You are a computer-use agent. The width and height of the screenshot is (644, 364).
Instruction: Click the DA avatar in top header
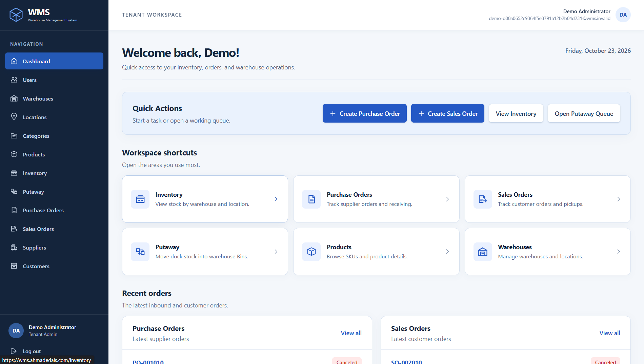coord(623,15)
